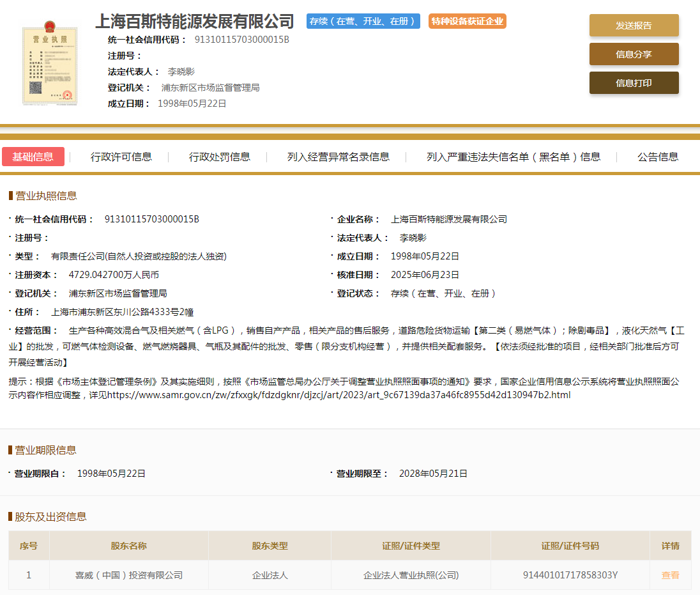Click the 经营范围 label

click(36, 330)
